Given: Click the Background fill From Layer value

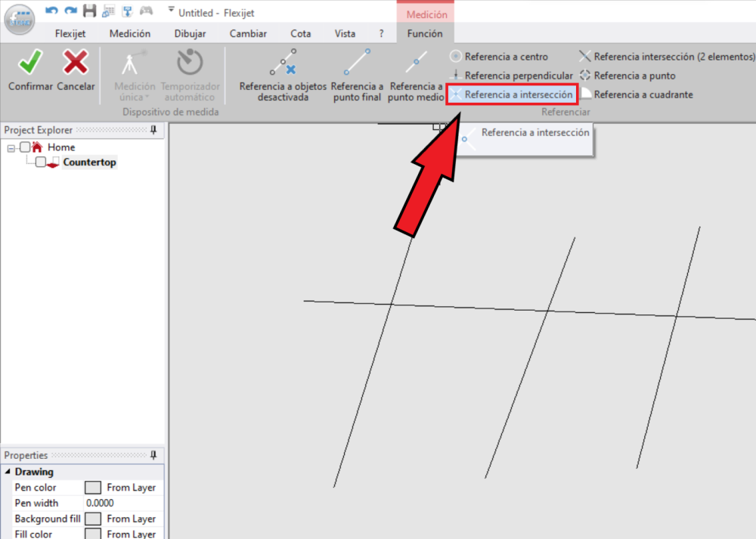Looking at the screenshot, I should 131,519.
